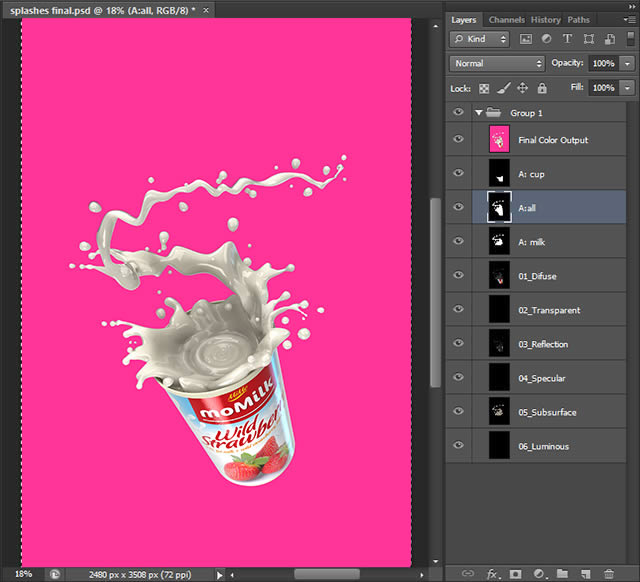640x582 pixels.
Task: Hide the 03_Reflection layer
Action: coord(458,343)
